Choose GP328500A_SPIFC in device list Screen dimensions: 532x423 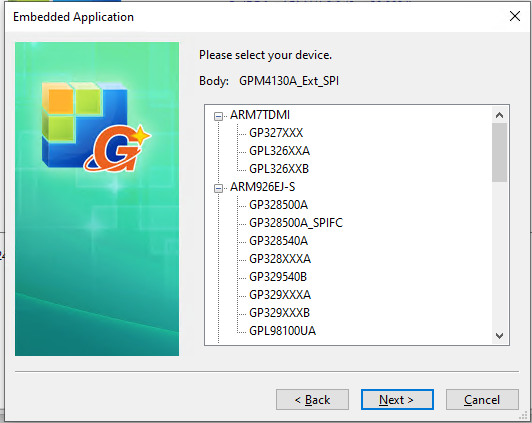click(x=296, y=223)
